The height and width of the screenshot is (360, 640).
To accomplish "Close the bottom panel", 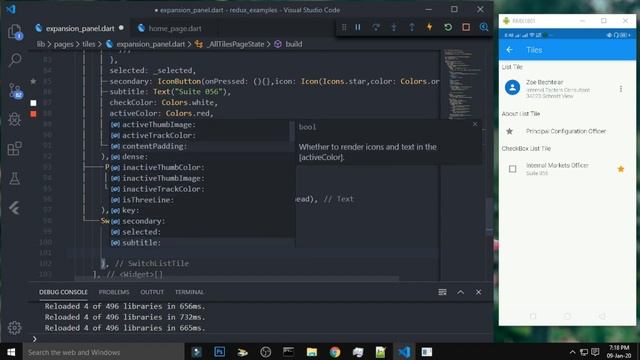I will click(x=478, y=292).
